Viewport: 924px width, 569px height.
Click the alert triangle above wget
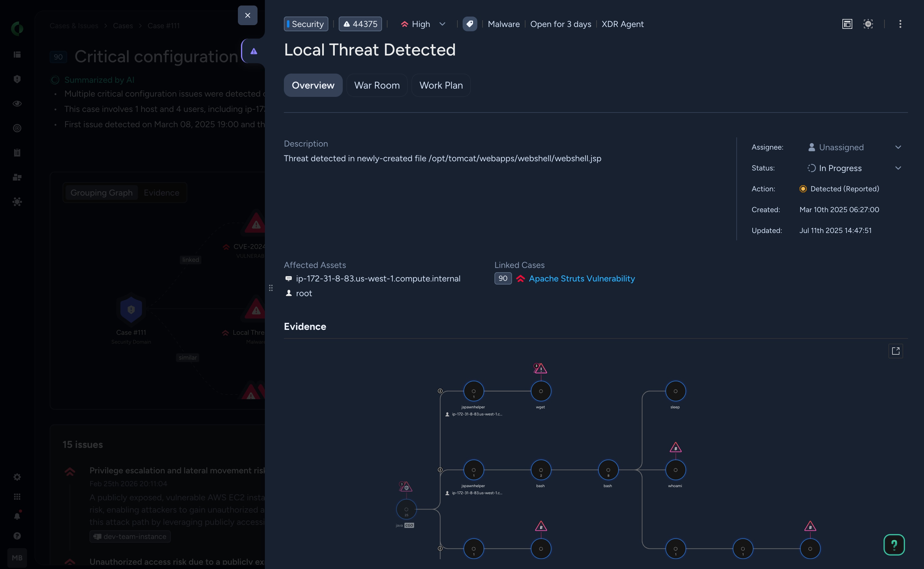tap(540, 369)
